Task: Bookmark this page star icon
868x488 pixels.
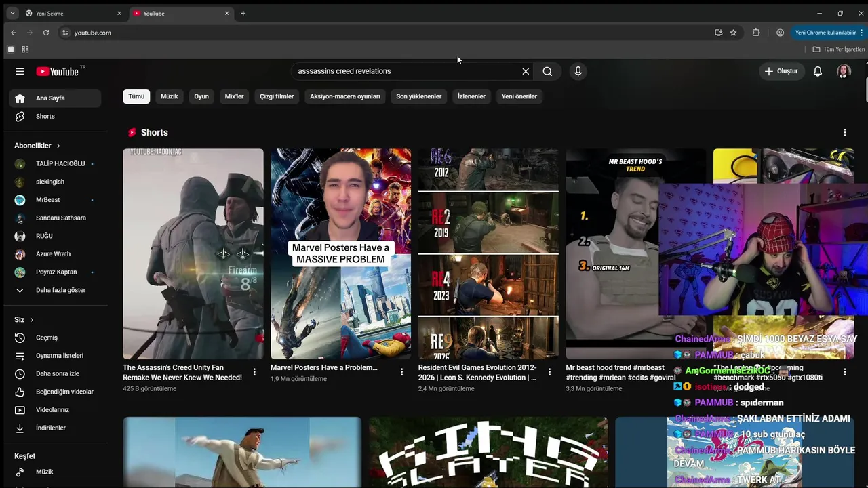Action: point(733,33)
